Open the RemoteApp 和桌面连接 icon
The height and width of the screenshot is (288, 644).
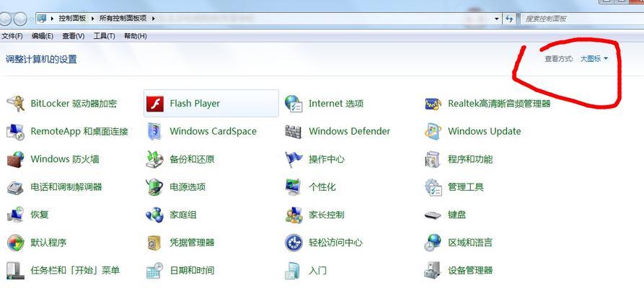[x=16, y=131]
